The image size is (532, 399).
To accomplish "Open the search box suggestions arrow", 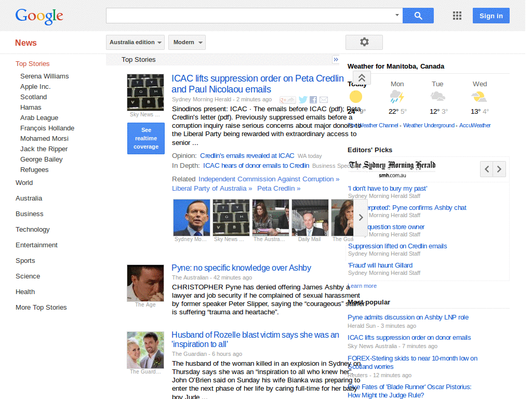I will [396, 15].
